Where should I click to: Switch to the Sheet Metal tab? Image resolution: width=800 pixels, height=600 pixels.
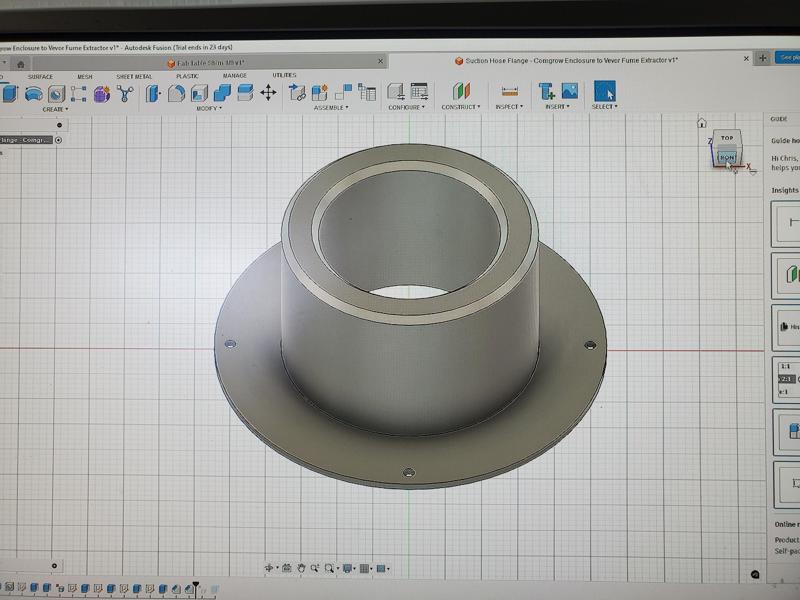tap(132, 76)
